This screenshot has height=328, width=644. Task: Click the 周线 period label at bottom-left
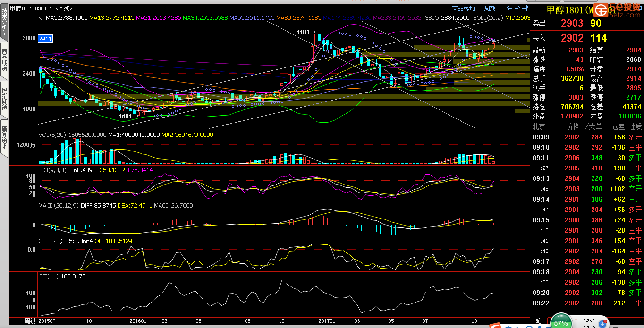(x=30, y=321)
